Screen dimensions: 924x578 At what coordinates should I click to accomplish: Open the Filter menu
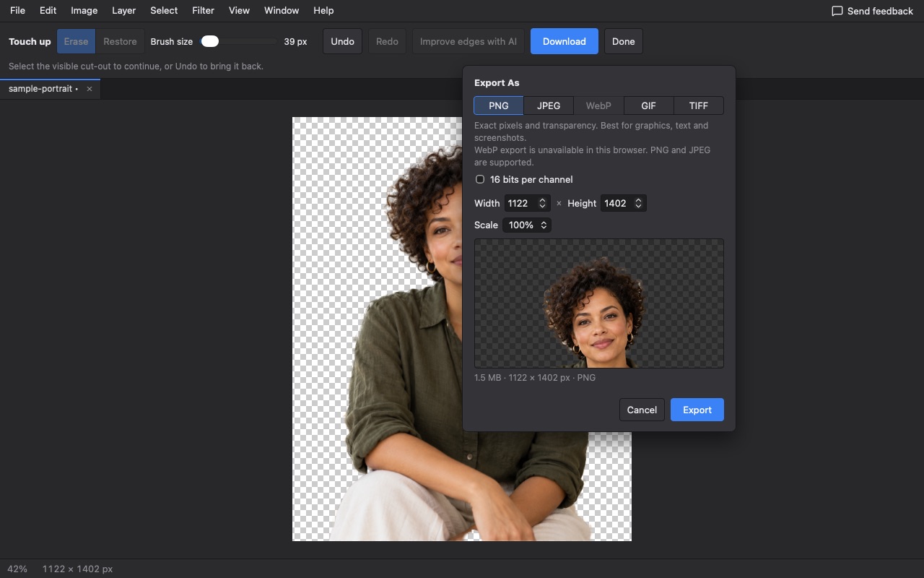coord(203,11)
